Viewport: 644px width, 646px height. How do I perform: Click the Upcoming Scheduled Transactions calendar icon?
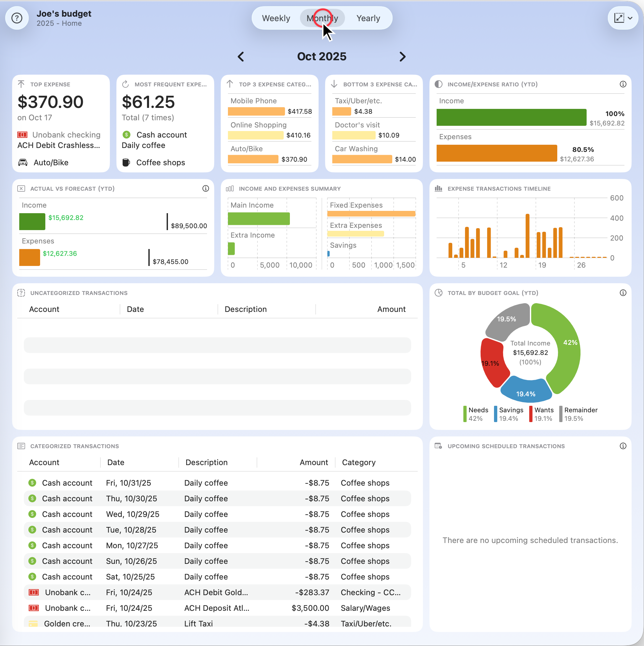click(439, 446)
